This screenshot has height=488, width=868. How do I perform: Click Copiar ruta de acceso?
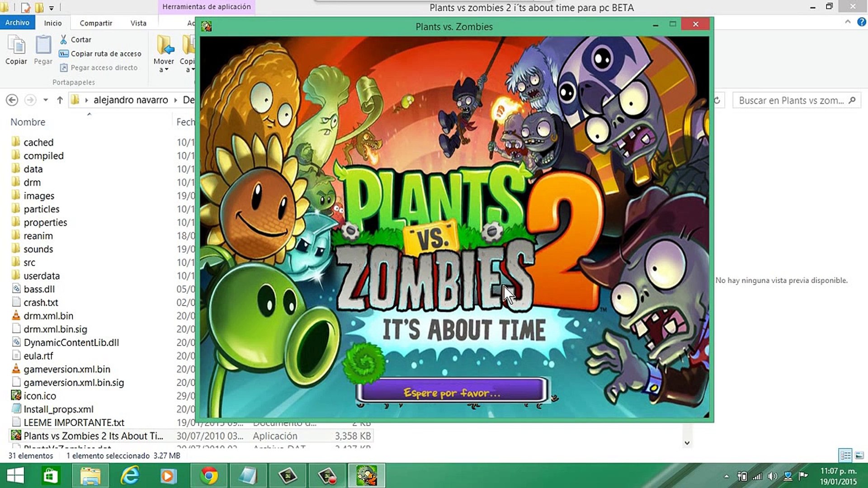click(106, 53)
